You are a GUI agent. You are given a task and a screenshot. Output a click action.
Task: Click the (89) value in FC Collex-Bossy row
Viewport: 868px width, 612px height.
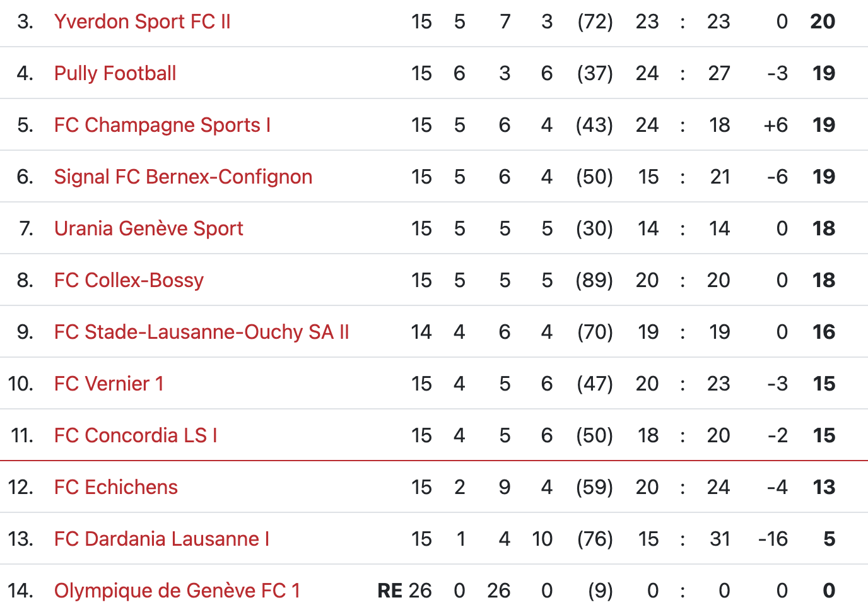[594, 281]
